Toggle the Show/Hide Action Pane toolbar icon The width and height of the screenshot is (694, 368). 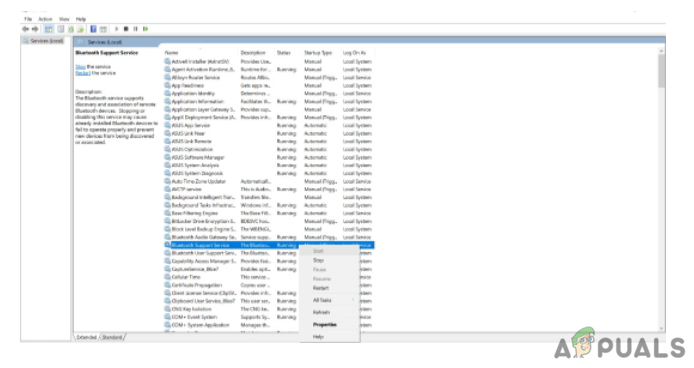pyautogui.click(x=103, y=29)
